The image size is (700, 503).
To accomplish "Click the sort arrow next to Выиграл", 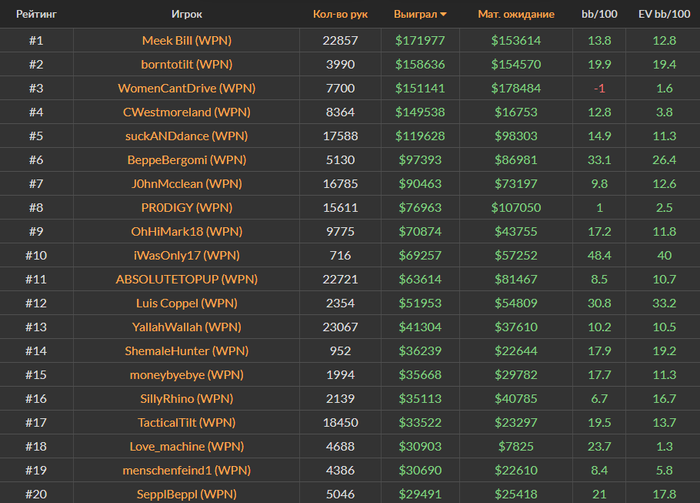I will coord(443,15).
